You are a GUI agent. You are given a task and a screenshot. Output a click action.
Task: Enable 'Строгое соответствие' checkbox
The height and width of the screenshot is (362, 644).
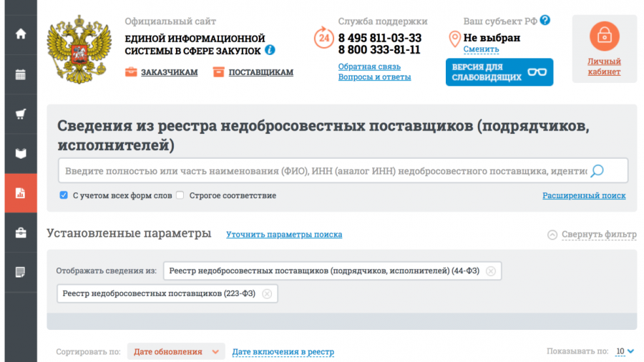180,195
